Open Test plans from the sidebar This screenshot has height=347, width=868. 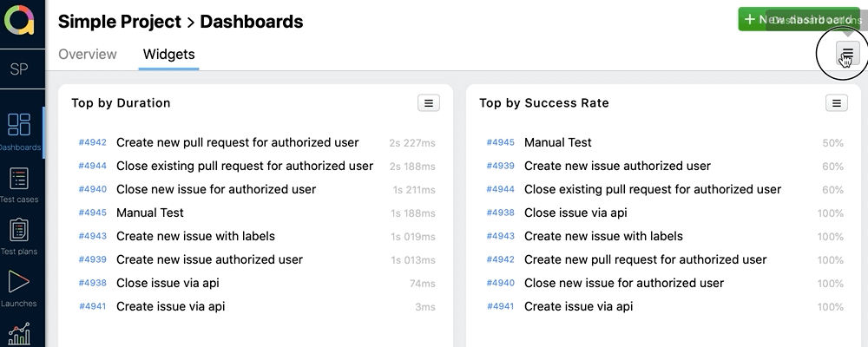tap(19, 236)
